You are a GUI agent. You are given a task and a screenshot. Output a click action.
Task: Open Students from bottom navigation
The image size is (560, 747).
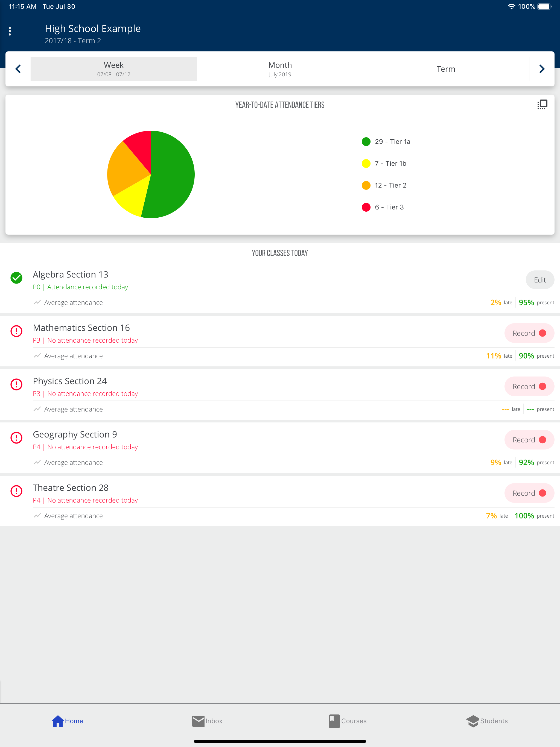[x=487, y=721]
